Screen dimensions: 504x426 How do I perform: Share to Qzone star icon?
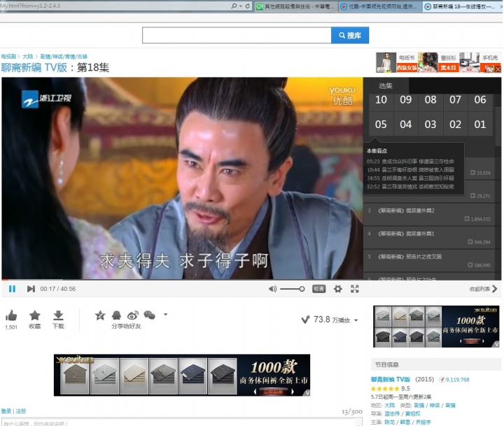[100, 315]
